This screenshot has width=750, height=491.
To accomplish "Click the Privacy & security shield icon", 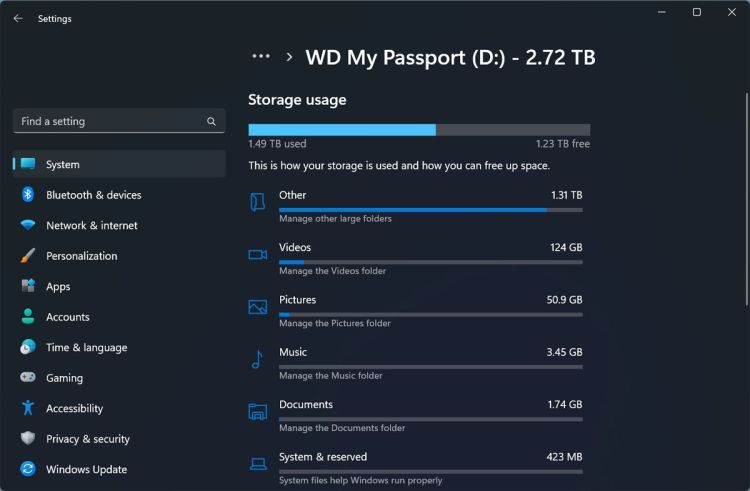I will click(x=28, y=439).
